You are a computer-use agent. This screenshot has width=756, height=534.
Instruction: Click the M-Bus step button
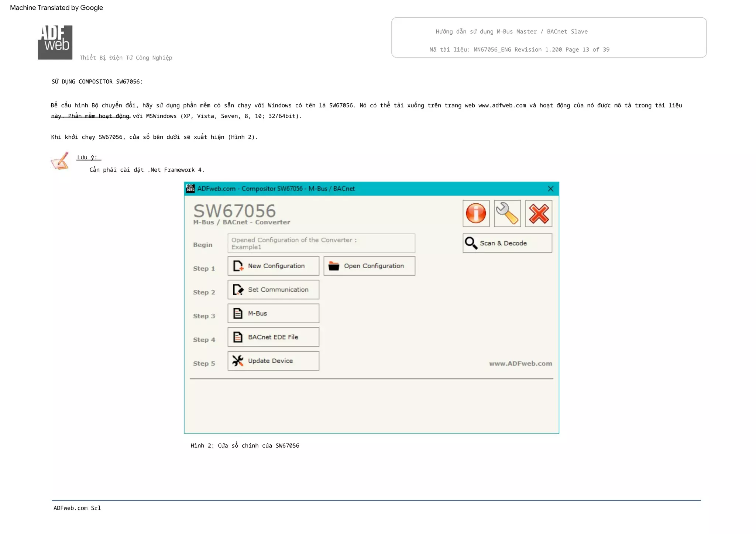[273, 313]
